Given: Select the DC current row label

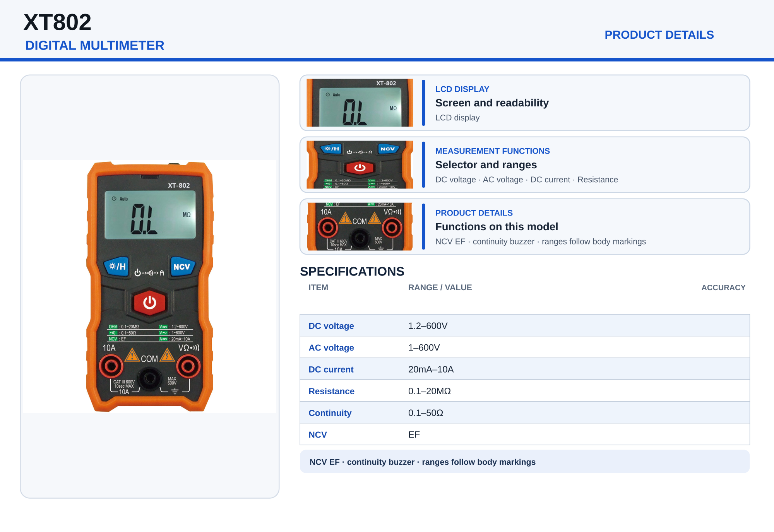Looking at the screenshot, I should coord(331,369).
